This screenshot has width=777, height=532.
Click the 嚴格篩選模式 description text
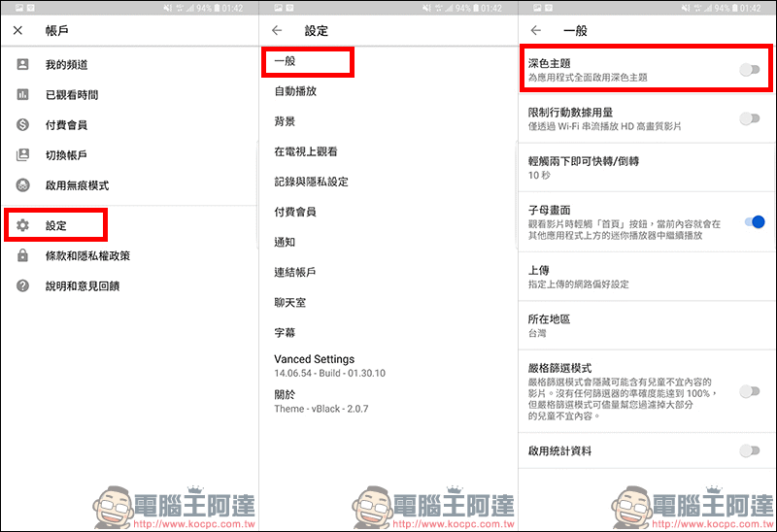coord(623,399)
